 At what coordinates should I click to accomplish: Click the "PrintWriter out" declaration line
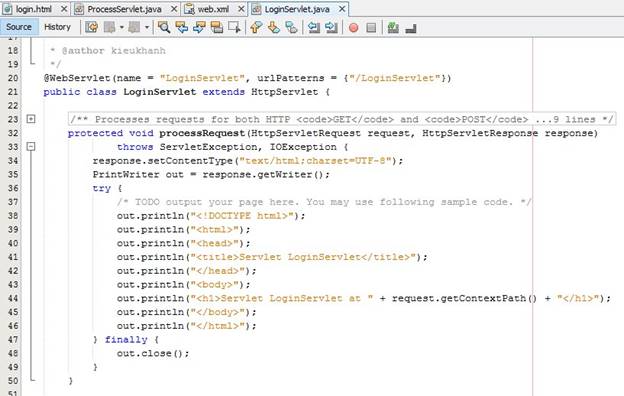pyautogui.click(x=211, y=174)
